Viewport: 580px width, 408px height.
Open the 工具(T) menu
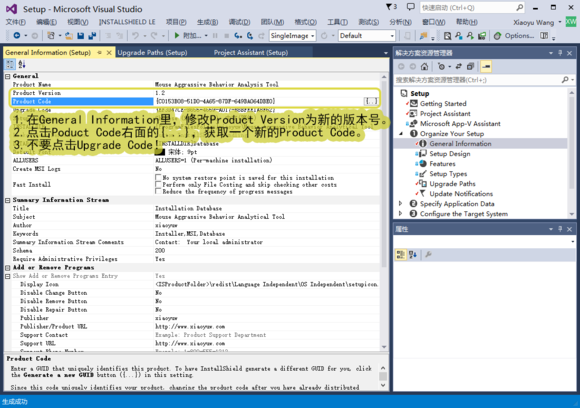pos(337,22)
